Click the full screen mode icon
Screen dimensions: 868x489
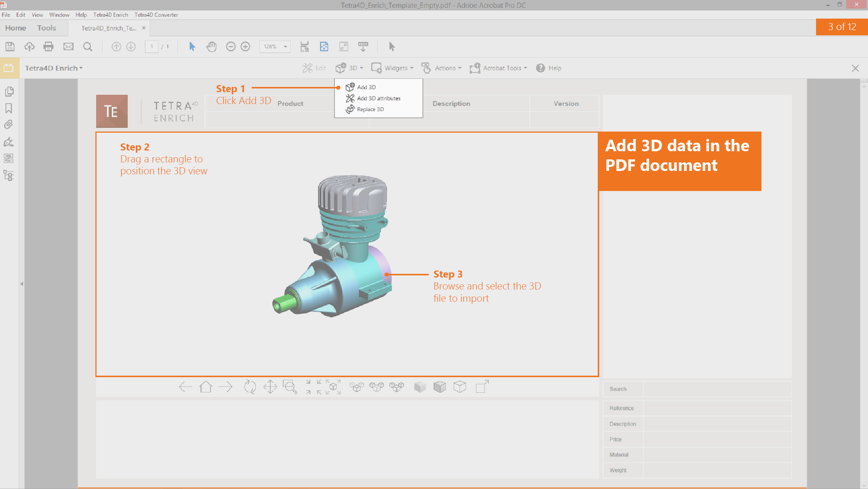[344, 46]
